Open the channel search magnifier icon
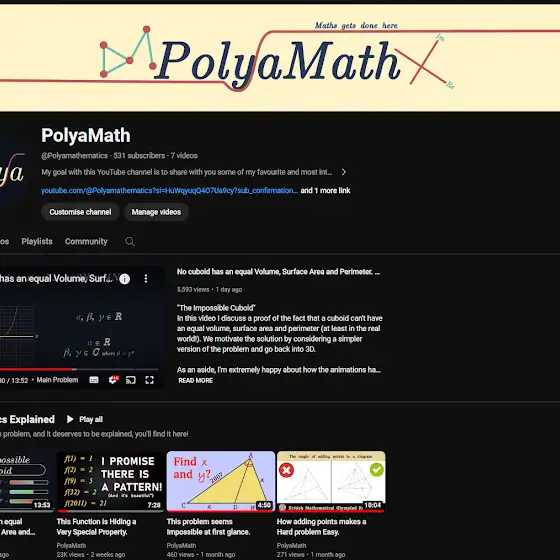The image size is (560, 560). click(x=130, y=241)
